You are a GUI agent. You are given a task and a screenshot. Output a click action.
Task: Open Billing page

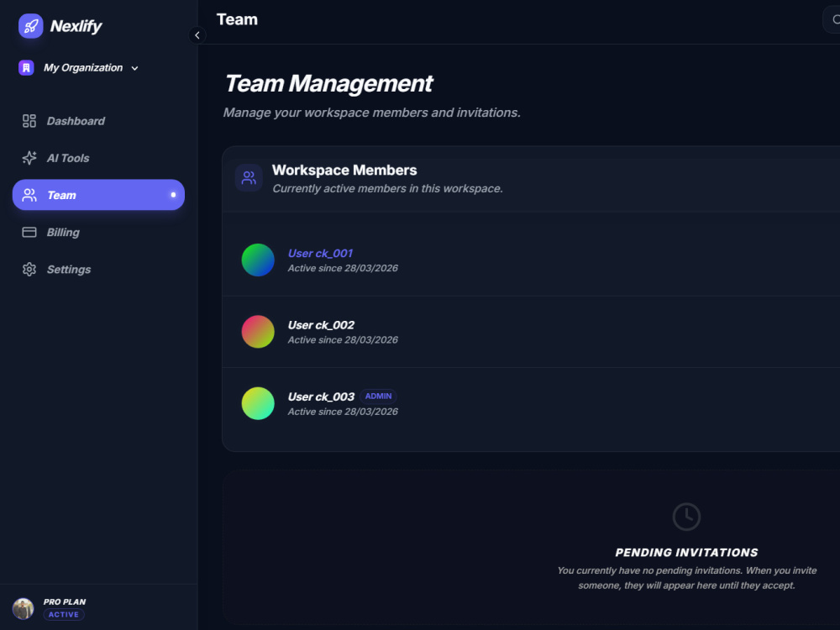[98, 232]
